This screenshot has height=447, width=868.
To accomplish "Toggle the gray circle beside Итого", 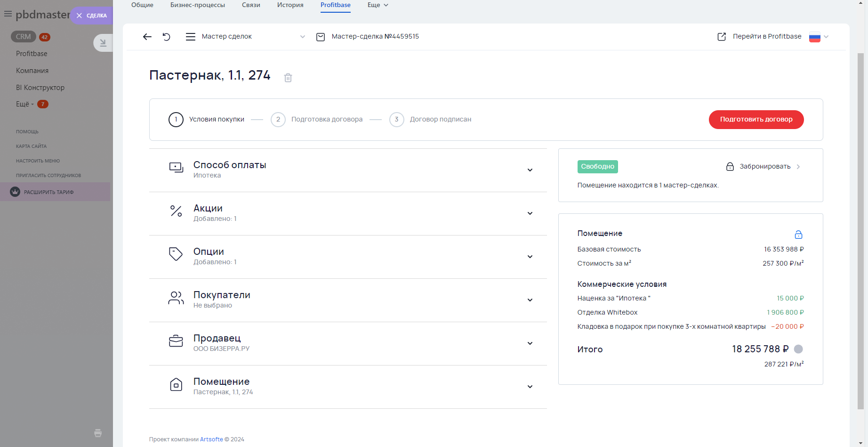I will pos(798,349).
